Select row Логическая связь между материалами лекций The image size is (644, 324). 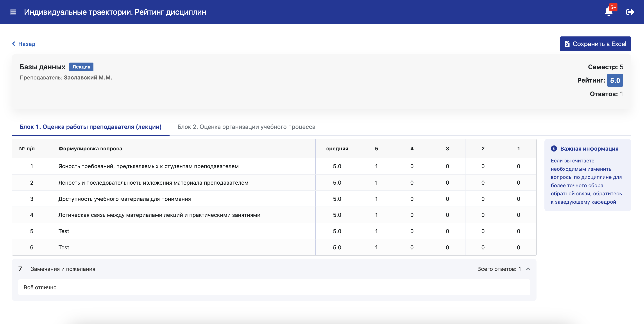tap(274, 215)
